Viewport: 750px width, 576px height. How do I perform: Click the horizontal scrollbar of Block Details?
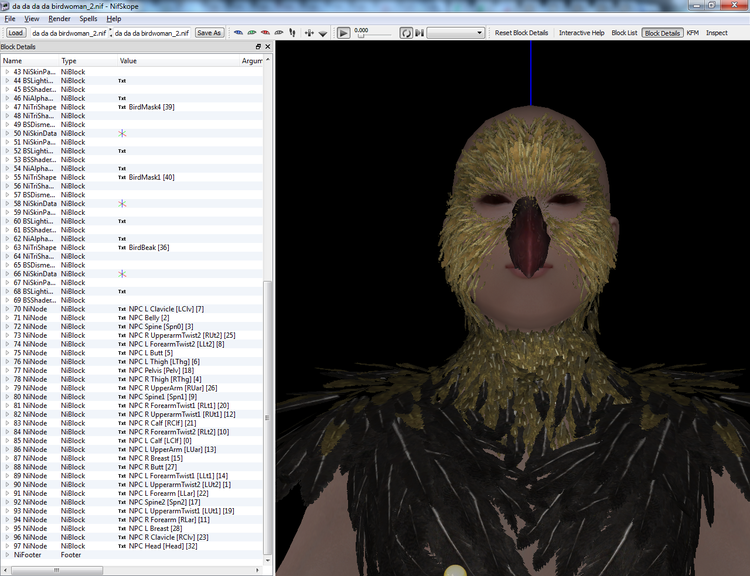click(57, 570)
